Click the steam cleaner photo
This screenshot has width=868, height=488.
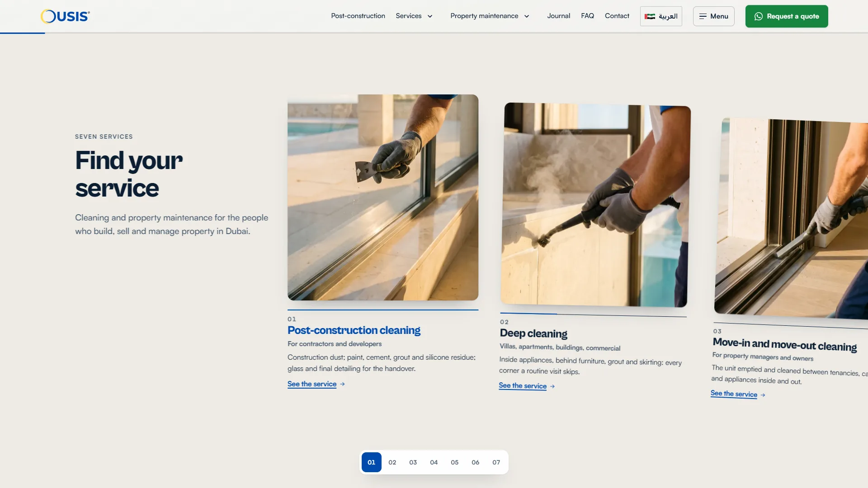point(595,205)
